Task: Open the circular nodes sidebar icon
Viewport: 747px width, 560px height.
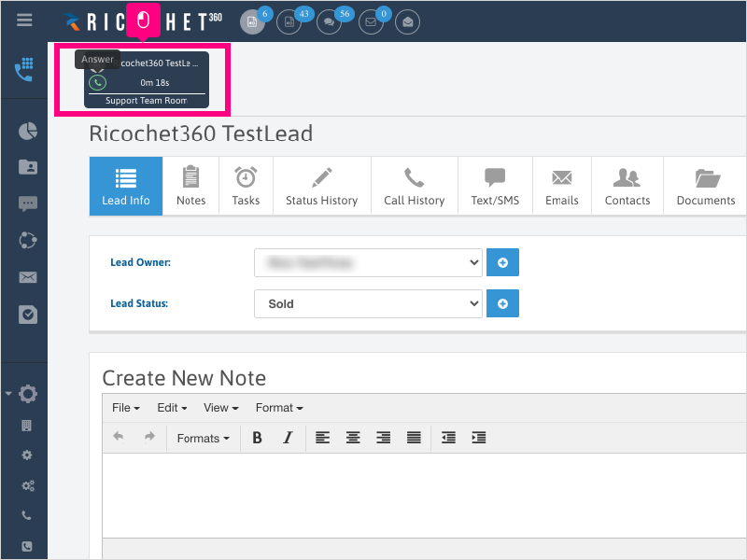Action: 28,241
